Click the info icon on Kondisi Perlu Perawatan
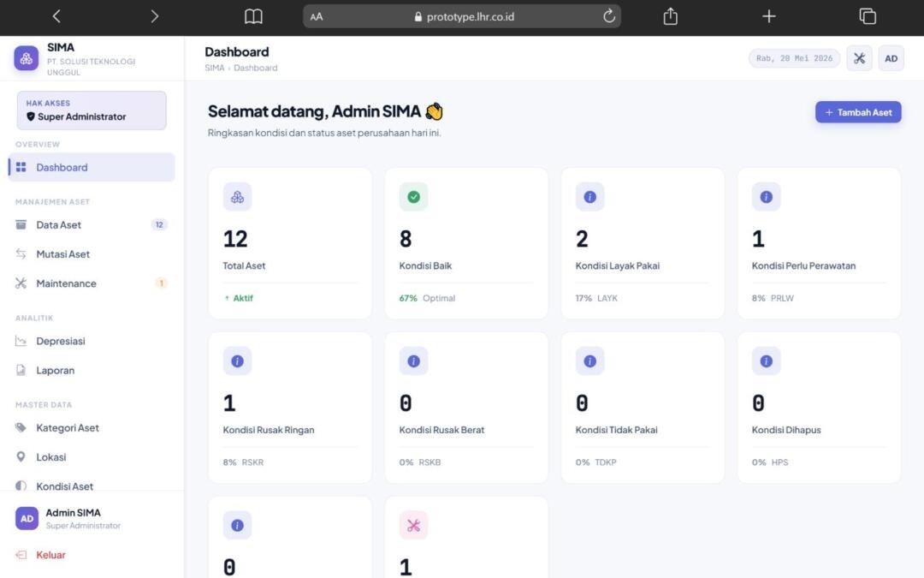 coord(766,197)
